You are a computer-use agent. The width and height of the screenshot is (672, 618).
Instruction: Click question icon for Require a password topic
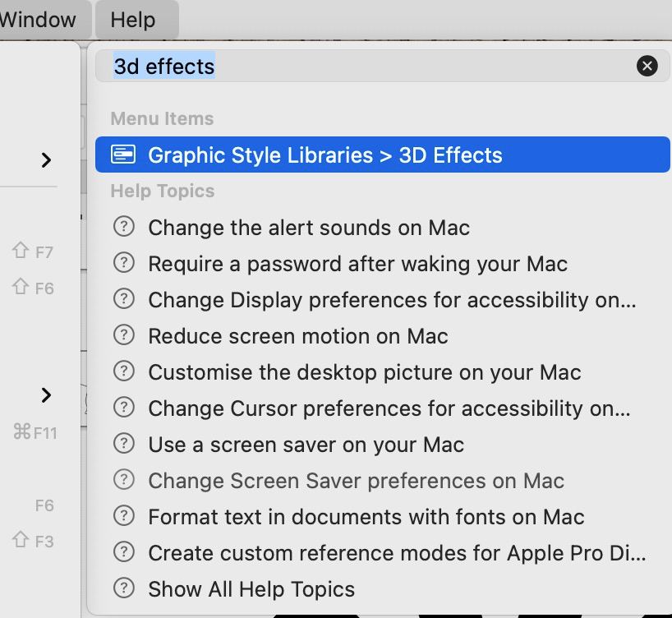click(124, 263)
